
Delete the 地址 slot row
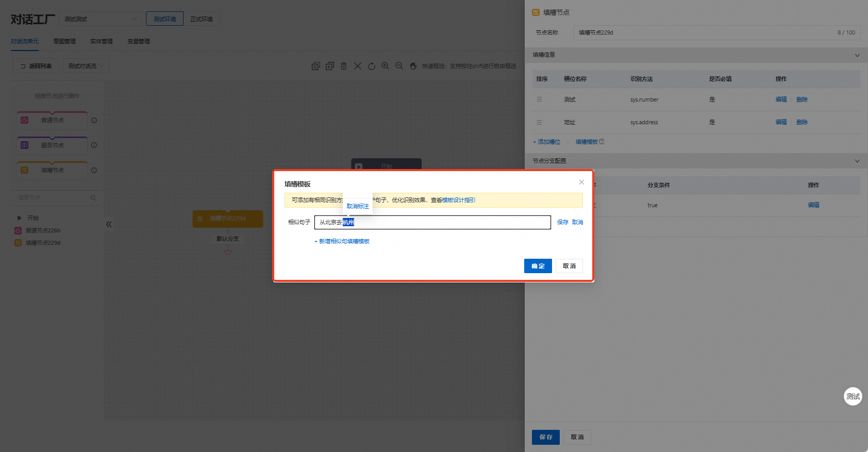click(802, 122)
